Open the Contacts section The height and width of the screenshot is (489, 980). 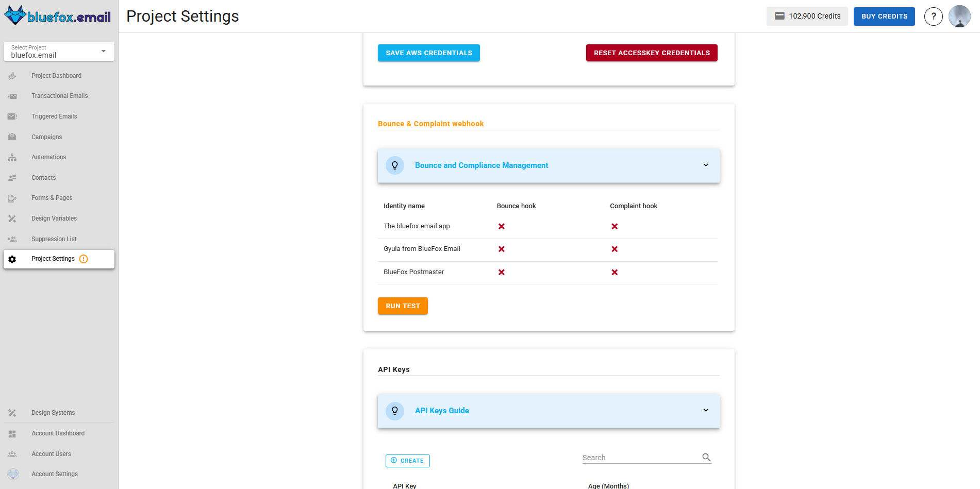pyautogui.click(x=43, y=177)
